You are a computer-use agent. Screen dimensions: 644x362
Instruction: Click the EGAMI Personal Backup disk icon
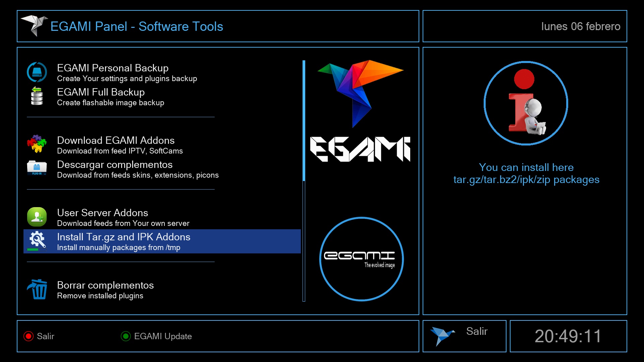[37, 72]
